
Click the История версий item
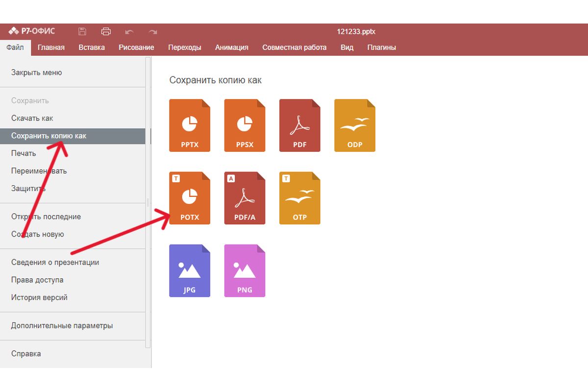coord(39,297)
